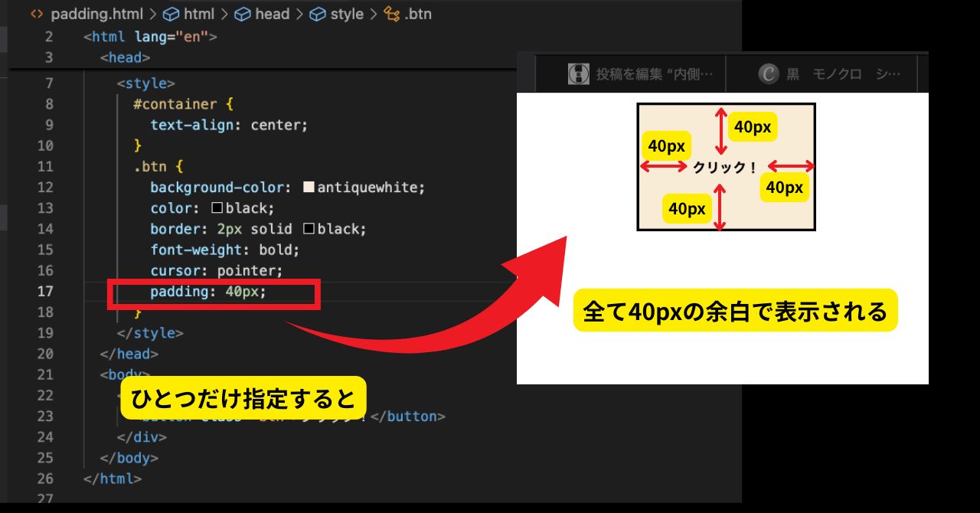980x513 pixels.
Task: Click the text-align: center; declaration
Action: coord(229,125)
